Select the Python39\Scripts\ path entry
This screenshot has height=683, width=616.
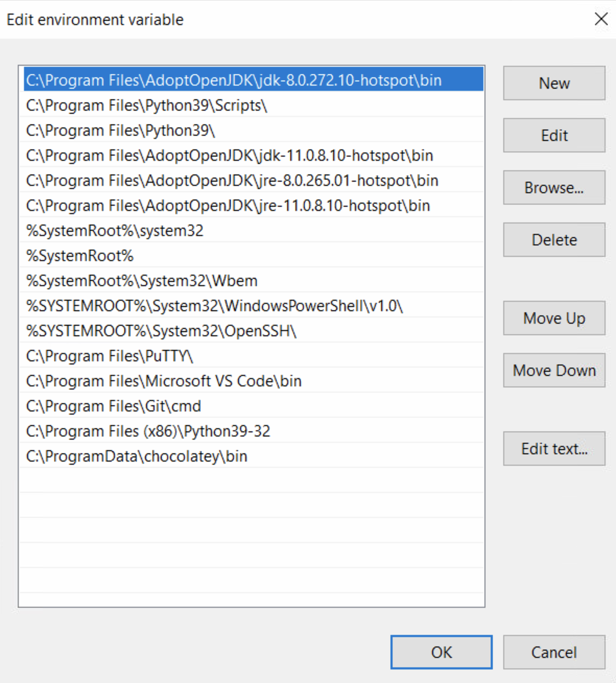pyautogui.click(x=147, y=105)
